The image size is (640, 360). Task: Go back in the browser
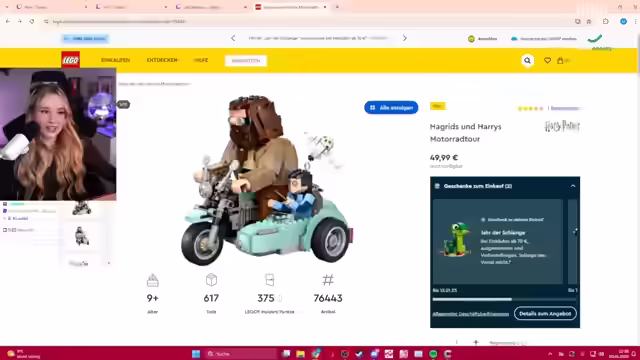pos(8,21)
